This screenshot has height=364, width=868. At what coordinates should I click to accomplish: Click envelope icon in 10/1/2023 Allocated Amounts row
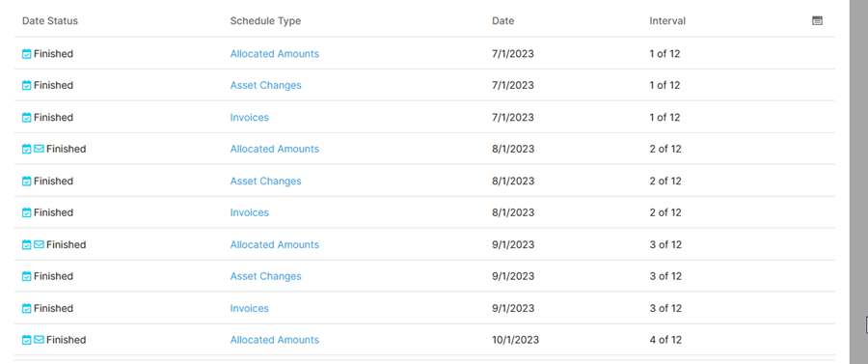coord(39,340)
